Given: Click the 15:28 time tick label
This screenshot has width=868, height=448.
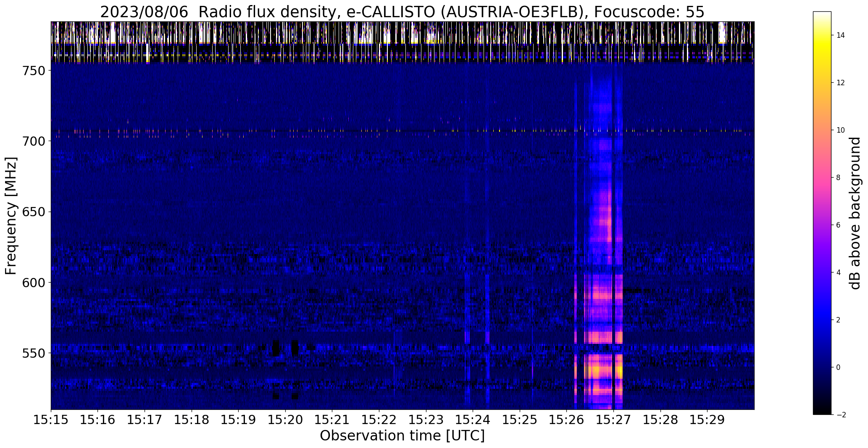Looking at the screenshot, I should pos(661,419).
